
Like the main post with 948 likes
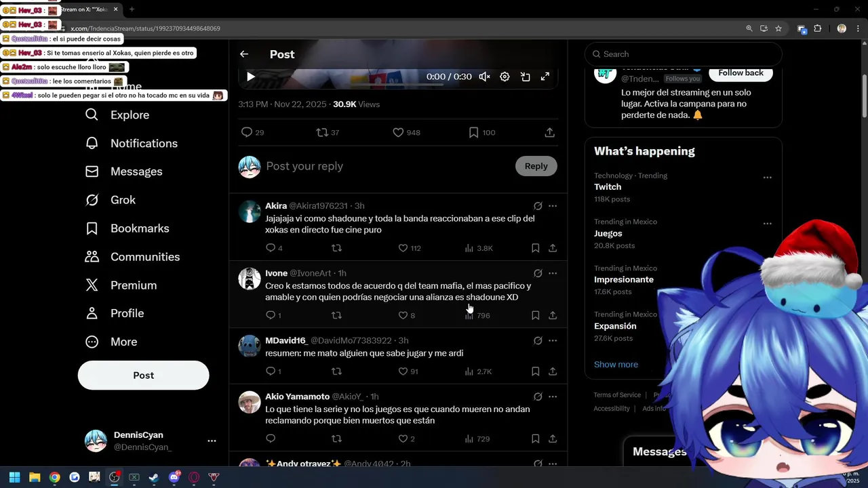click(x=407, y=132)
